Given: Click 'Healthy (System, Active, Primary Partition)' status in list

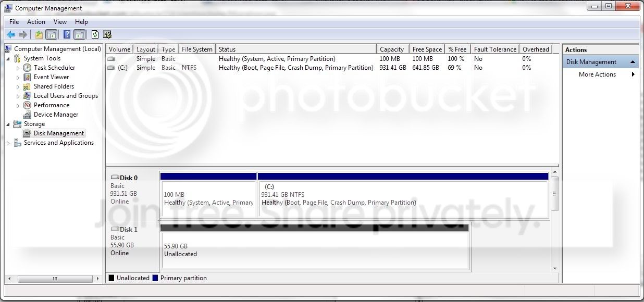Looking at the screenshot, I should point(277,59).
